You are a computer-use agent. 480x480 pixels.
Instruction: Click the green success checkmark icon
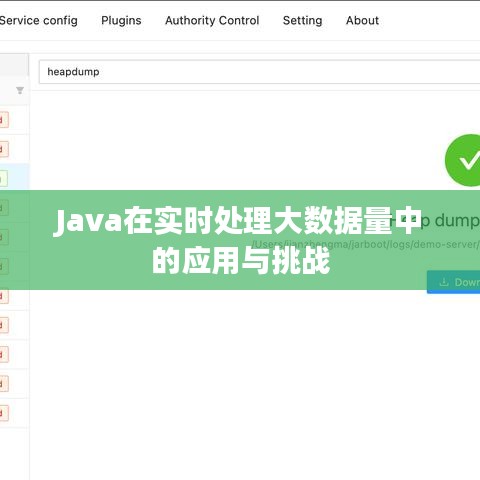463,160
